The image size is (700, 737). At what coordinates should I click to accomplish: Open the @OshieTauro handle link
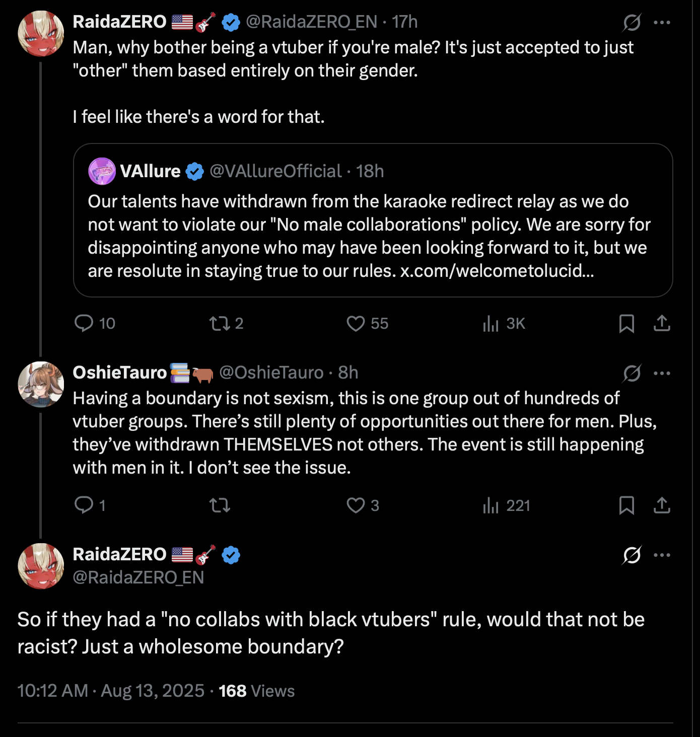tap(271, 373)
